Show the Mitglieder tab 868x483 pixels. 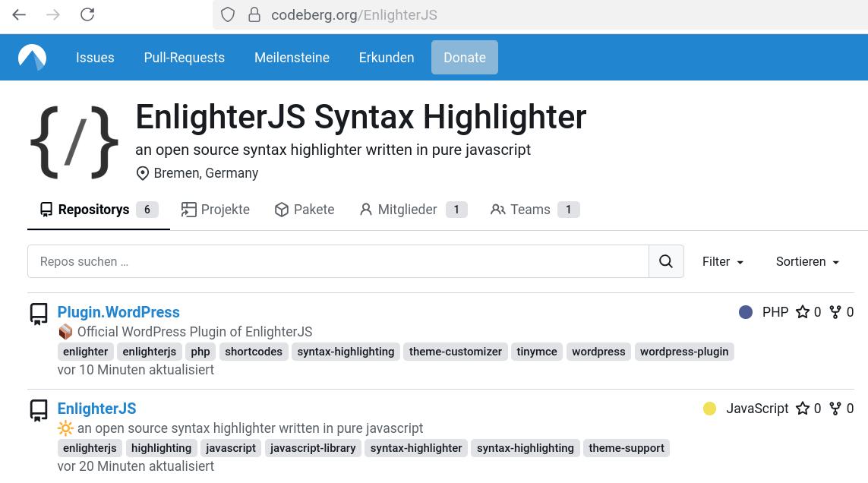click(413, 210)
